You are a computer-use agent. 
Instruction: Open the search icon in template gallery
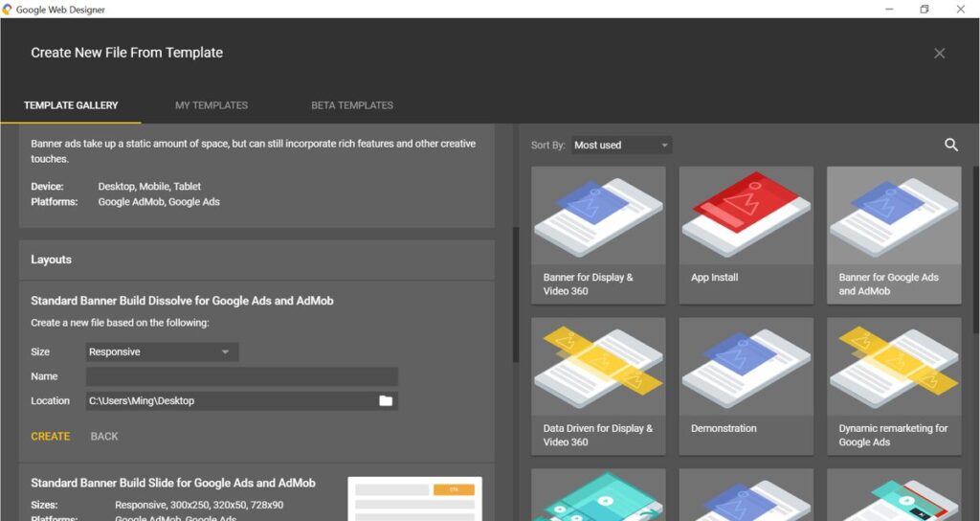coord(950,146)
